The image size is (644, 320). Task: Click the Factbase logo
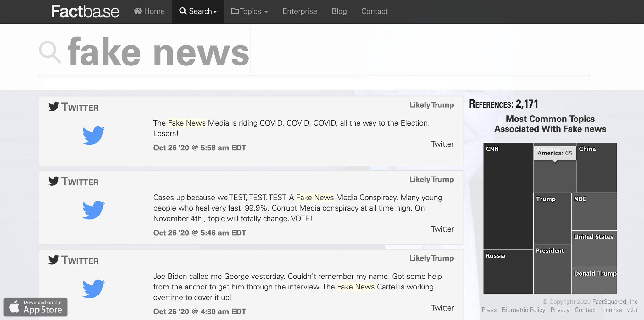(x=85, y=11)
